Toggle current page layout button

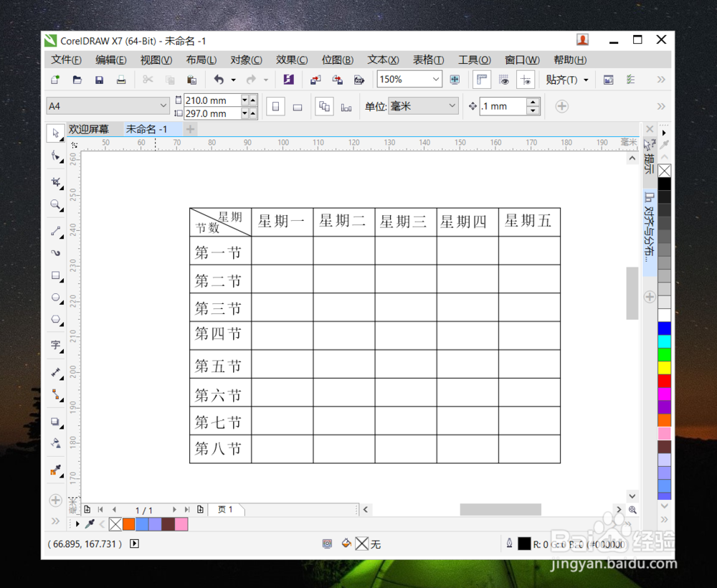coord(346,106)
